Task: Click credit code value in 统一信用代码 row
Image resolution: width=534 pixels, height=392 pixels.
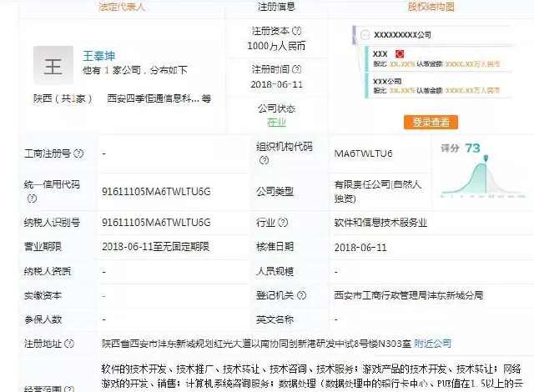Action: tap(156, 192)
